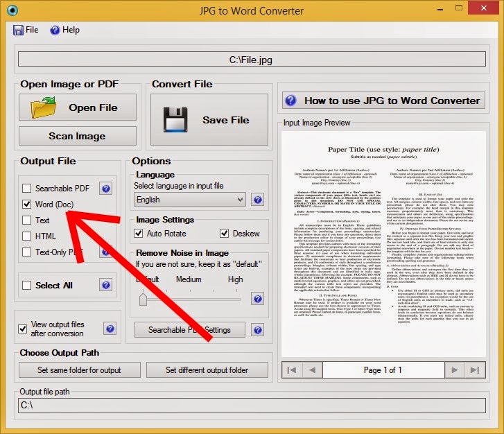Click help icon beside Searchable PDF option

click(106, 189)
